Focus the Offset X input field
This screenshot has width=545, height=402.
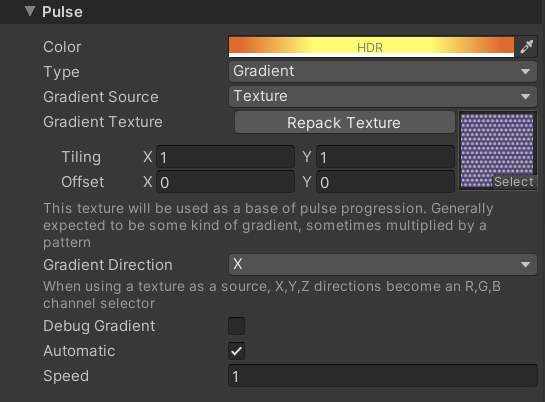pos(226,182)
